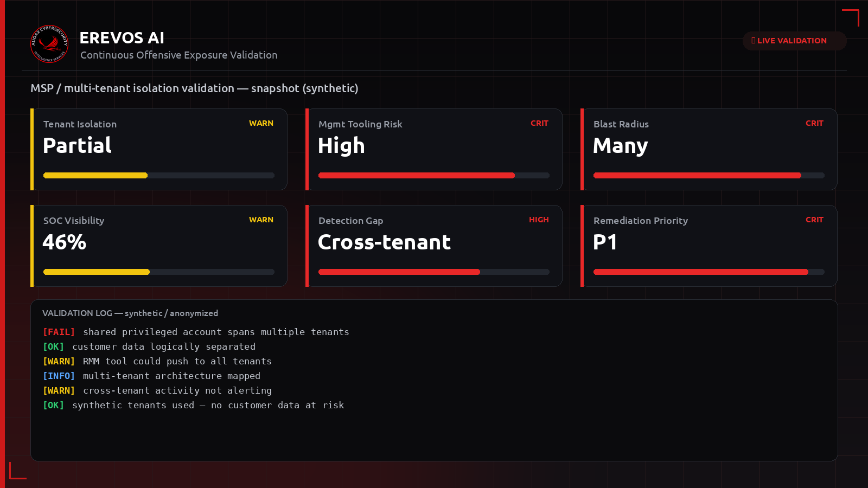The height and width of the screenshot is (488, 868).
Task: Click the Cross-tenant value in Detection Gap
Action: (x=384, y=242)
